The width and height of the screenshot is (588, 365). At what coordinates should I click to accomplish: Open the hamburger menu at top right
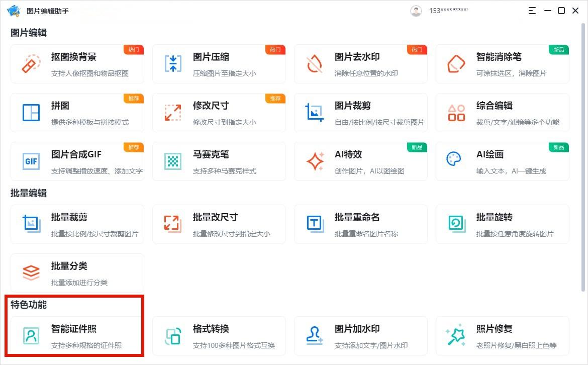[x=531, y=10]
